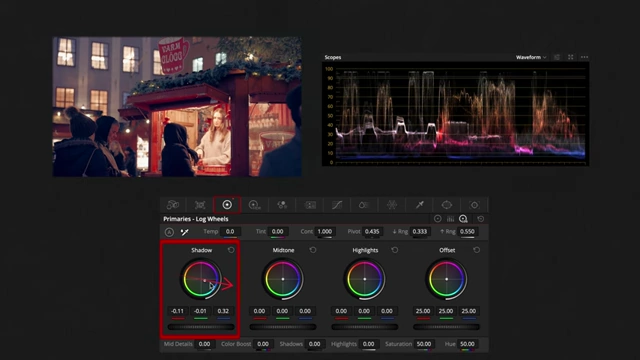Reset all Primaries adjustments
640x360 pixels.
[x=480, y=219]
